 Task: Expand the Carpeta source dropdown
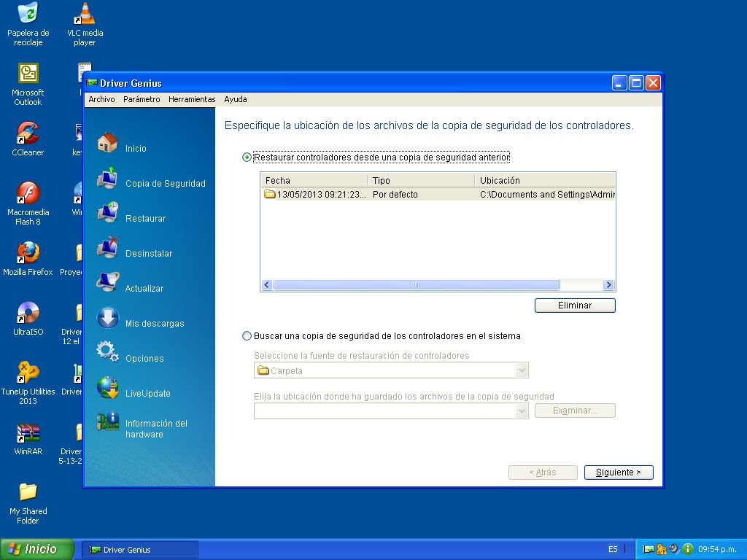point(522,370)
